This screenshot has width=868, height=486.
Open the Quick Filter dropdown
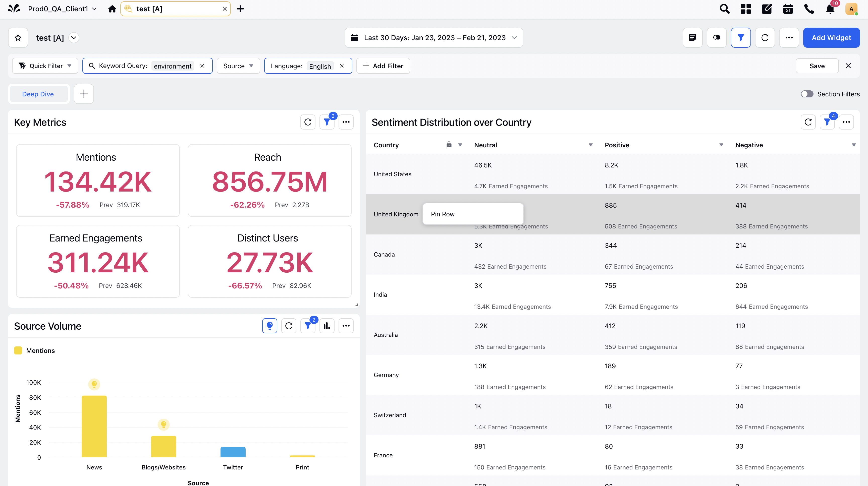tap(45, 66)
